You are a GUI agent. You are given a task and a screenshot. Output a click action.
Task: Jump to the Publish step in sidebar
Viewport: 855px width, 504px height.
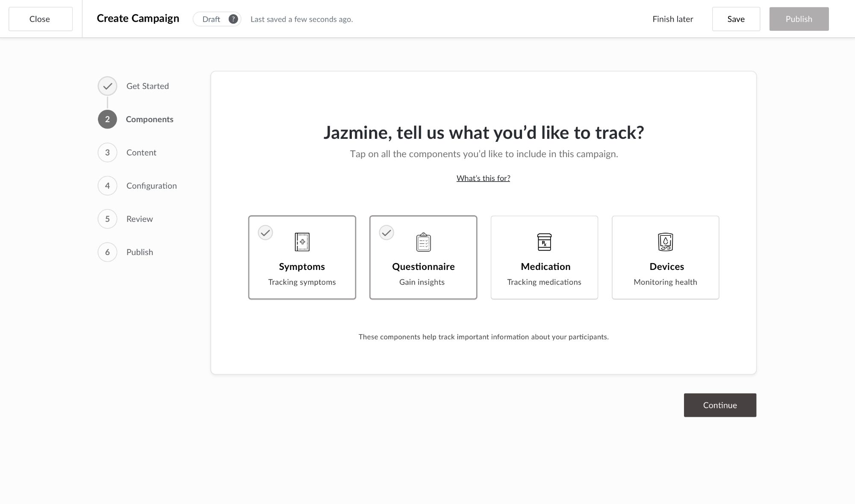[x=139, y=252]
